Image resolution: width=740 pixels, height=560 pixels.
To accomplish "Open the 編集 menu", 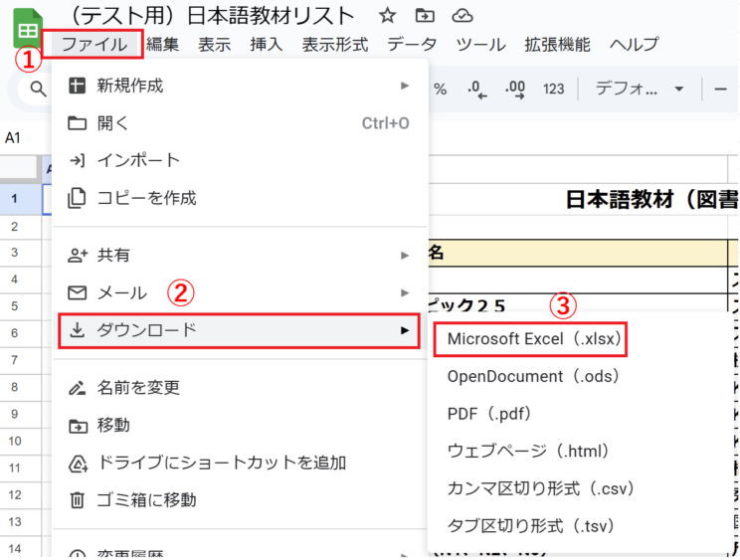I will [162, 45].
